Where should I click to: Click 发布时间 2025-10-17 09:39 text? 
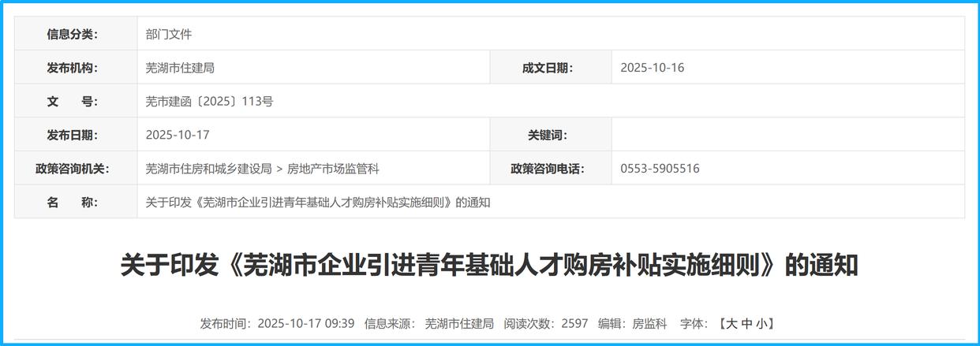pos(277,323)
